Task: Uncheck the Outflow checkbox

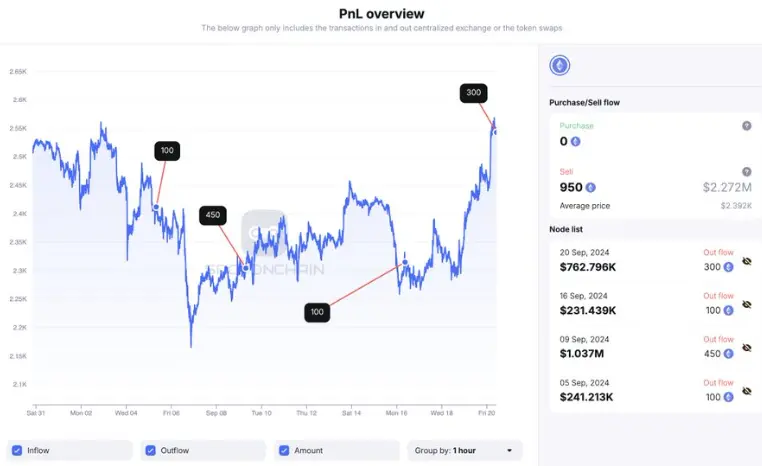Action: coord(149,450)
